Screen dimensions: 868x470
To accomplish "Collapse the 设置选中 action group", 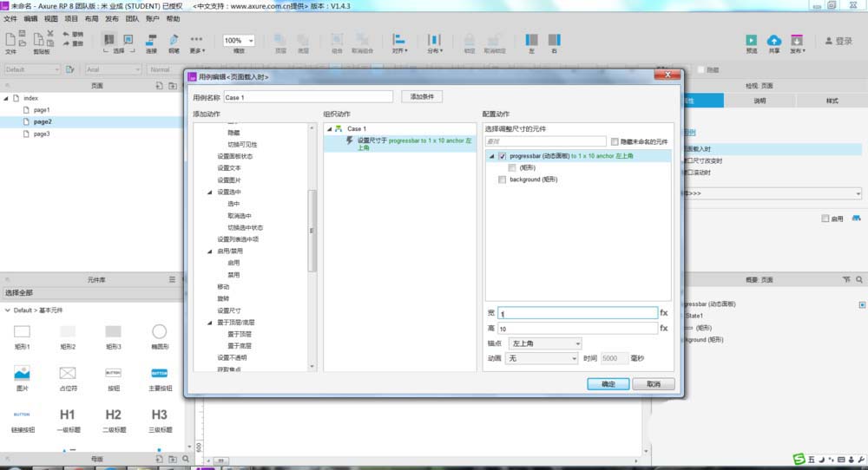I will [210, 193].
